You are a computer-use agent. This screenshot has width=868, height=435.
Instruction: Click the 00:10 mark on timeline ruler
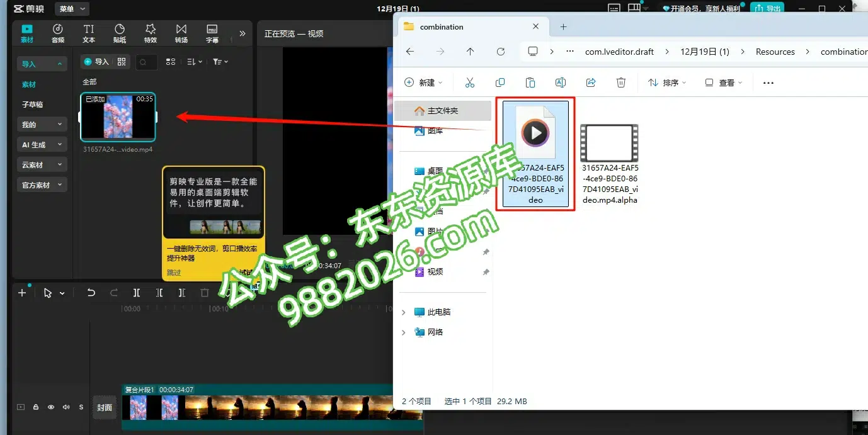[x=219, y=309]
